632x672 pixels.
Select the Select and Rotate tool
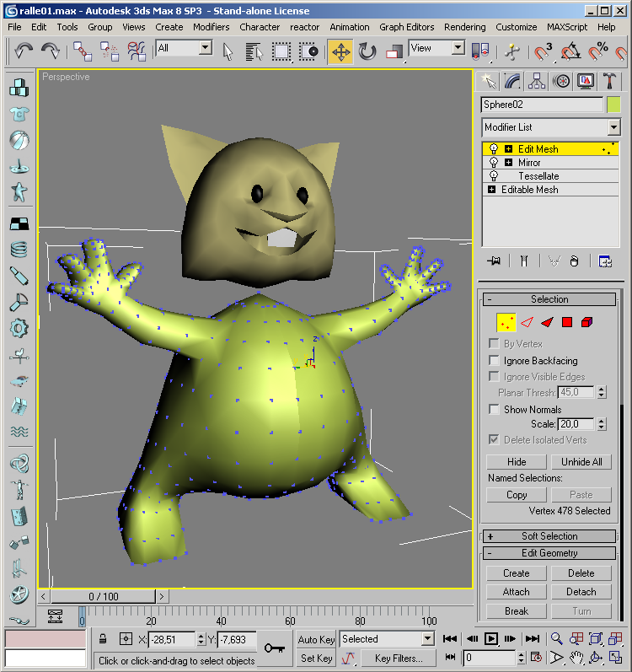pyautogui.click(x=367, y=51)
